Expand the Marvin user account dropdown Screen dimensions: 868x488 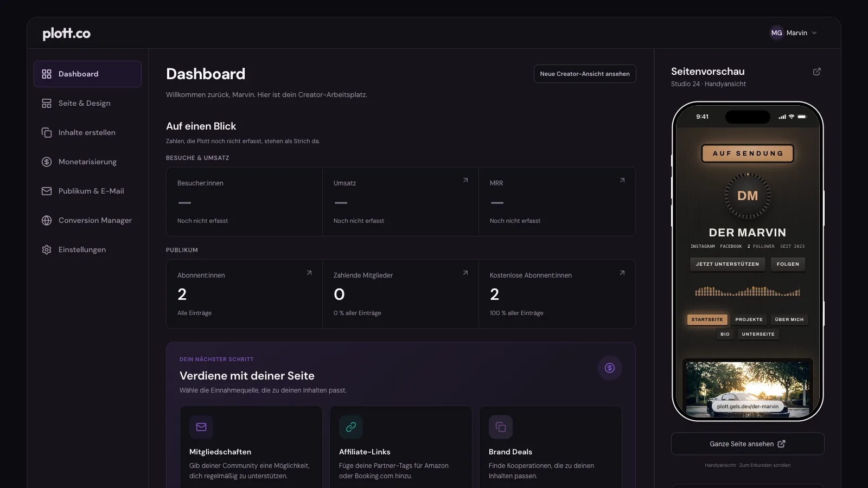794,33
